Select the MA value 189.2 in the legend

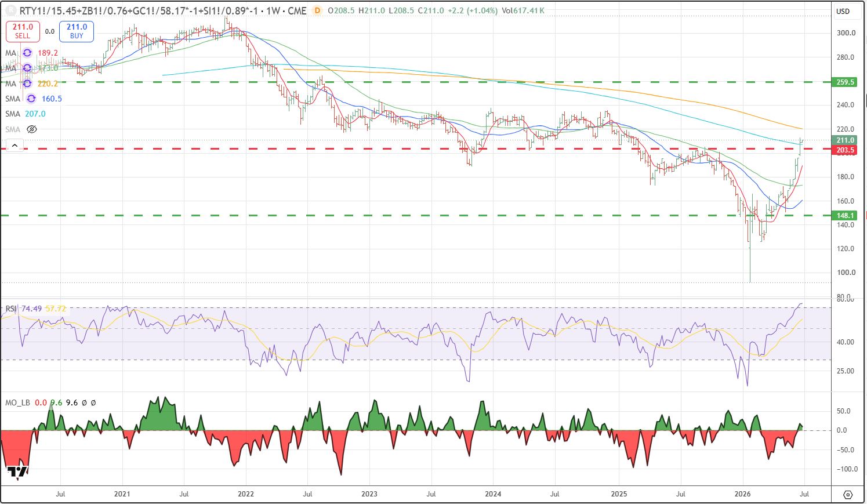tap(48, 53)
